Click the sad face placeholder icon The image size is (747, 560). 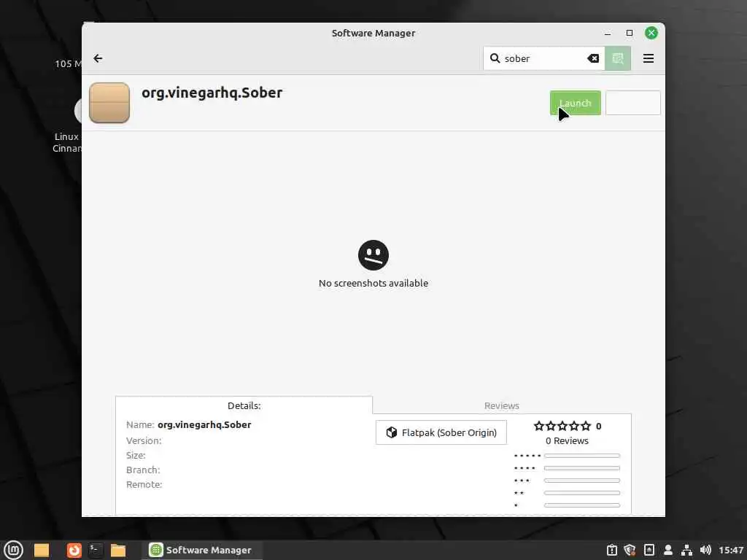tap(373, 254)
